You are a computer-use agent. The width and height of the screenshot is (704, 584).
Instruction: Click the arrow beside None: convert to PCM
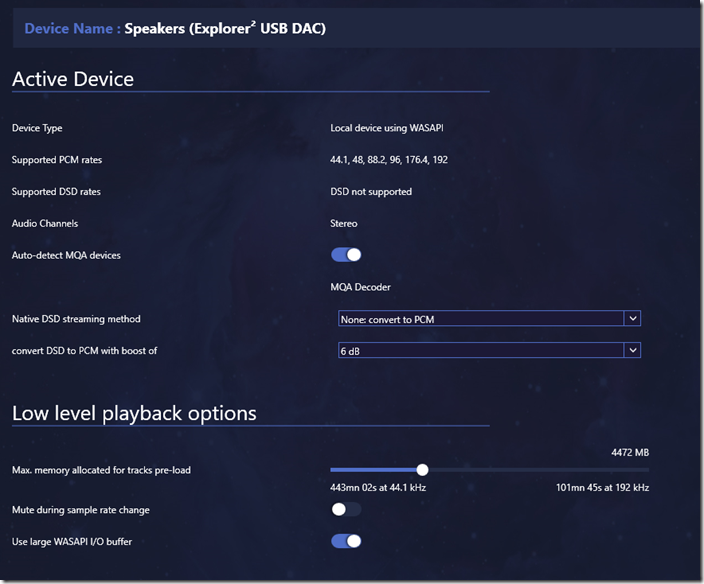point(633,319)
